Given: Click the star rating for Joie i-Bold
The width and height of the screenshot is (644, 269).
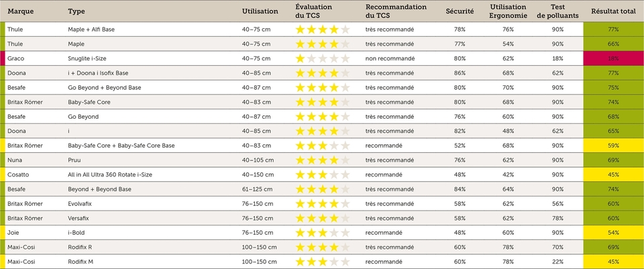Looking at the screenshot, I should pyautogui.click(x=323, y=233).
